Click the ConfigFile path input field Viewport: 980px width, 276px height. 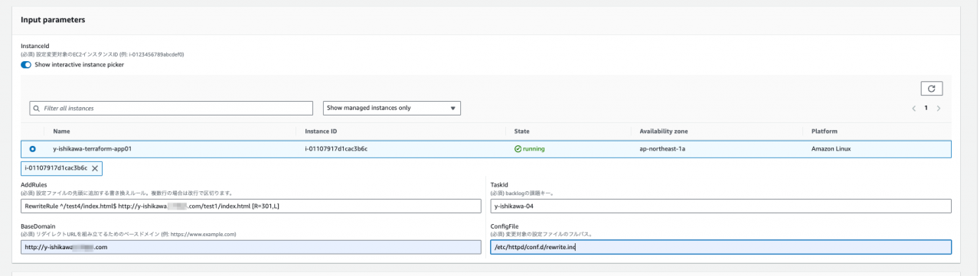tap(720, 247)
